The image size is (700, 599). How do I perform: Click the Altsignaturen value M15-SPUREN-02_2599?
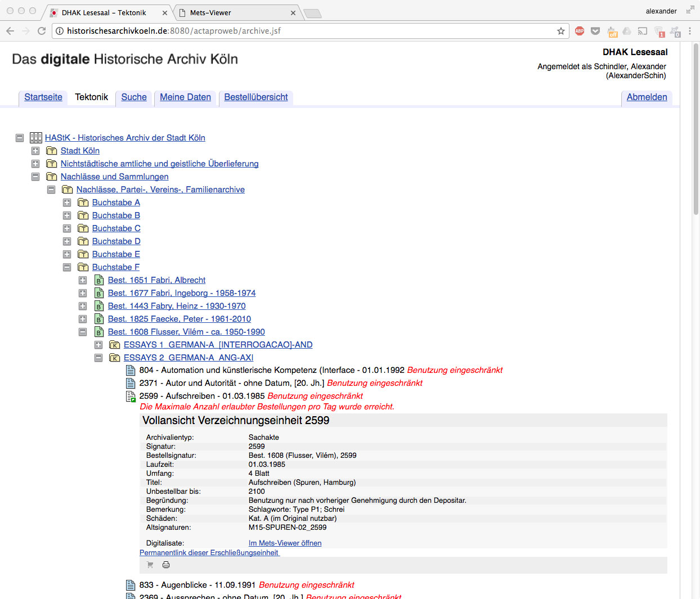tap(288, 528)
